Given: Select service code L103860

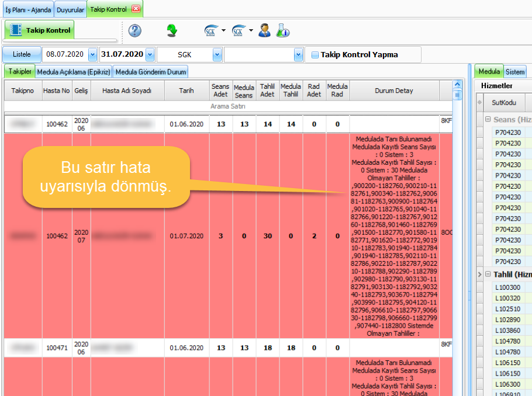Looking at the screenshot, I should [x=507, y=331].
